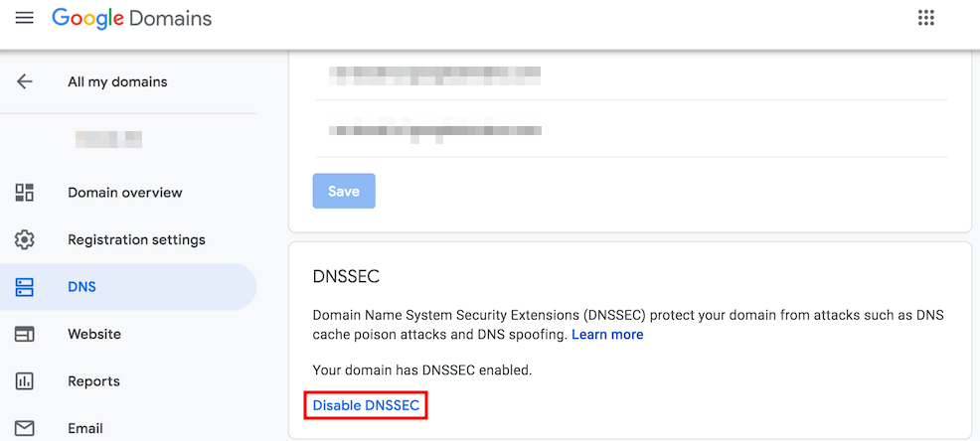Click the first blurred name server field
The height and width of the screenshot is (441, 980).
coord(631,75)
